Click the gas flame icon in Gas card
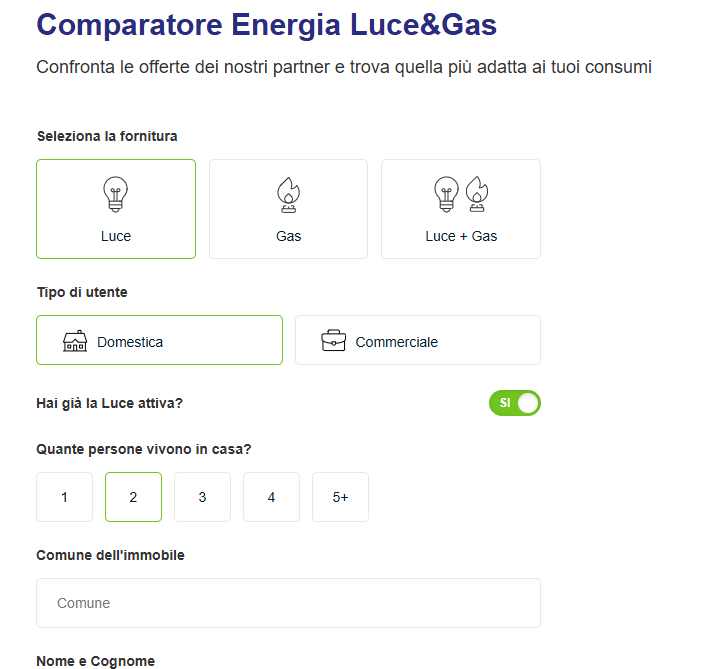The image size is (705, 669). point(288,195)
